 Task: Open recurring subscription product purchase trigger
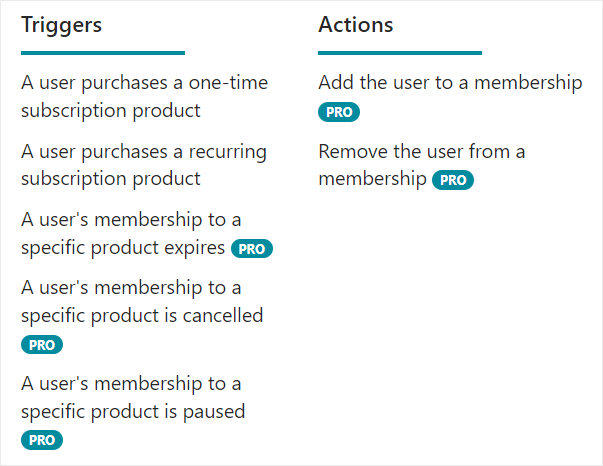click(144, 165)
